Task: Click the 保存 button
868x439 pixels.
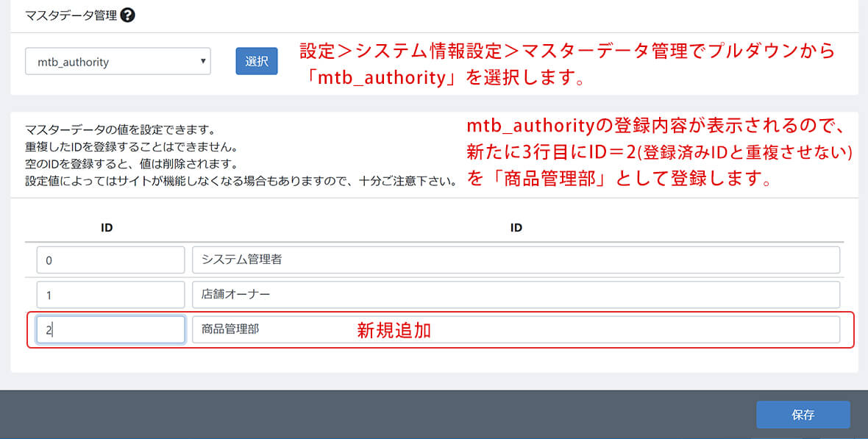Action: click(x=803, y=415)
